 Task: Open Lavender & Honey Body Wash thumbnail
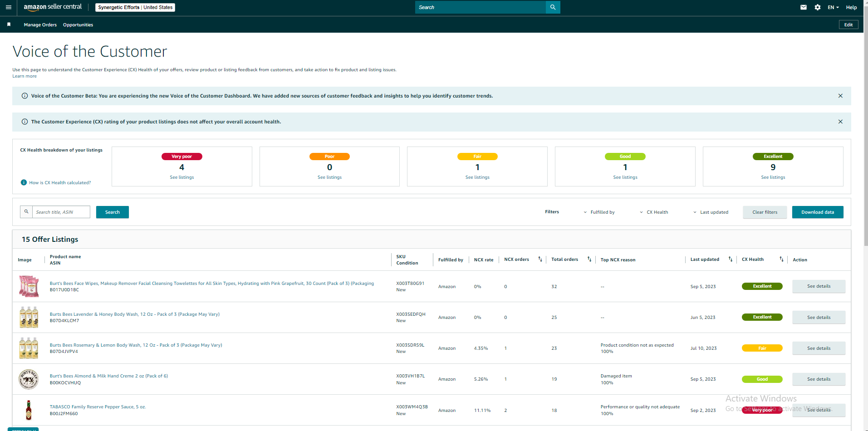pyautogui.click(x=29, y=317)
